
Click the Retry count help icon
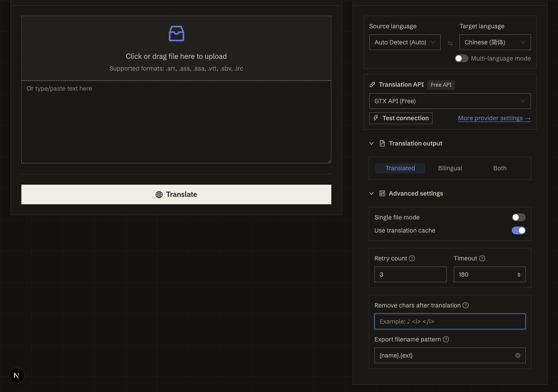tap(412, 258)
